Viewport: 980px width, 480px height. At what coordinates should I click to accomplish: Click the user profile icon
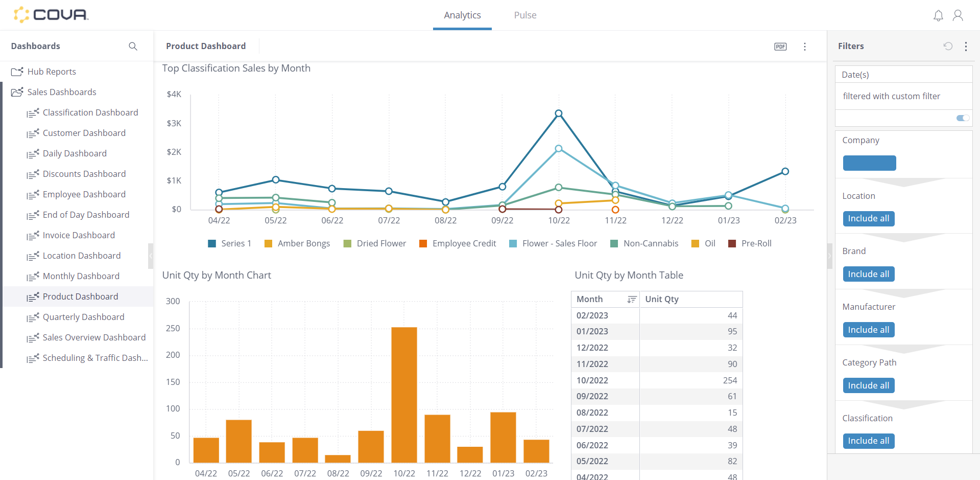[x=958, y=15]
